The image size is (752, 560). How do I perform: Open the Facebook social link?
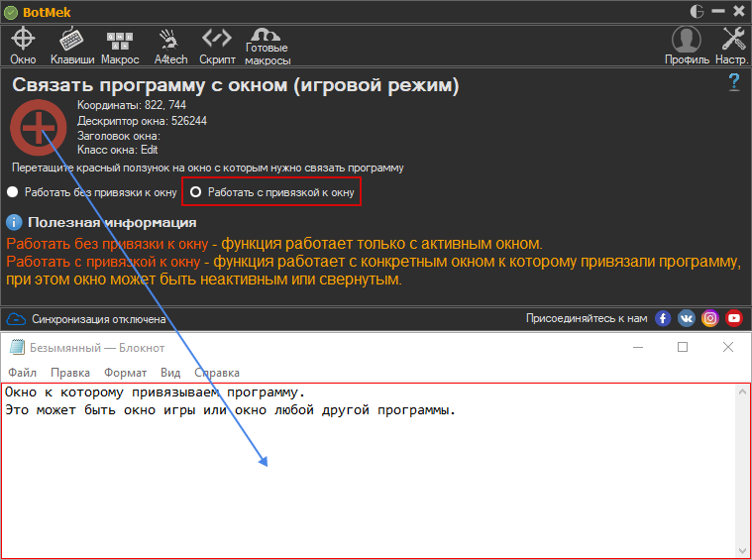pos(663,318)
